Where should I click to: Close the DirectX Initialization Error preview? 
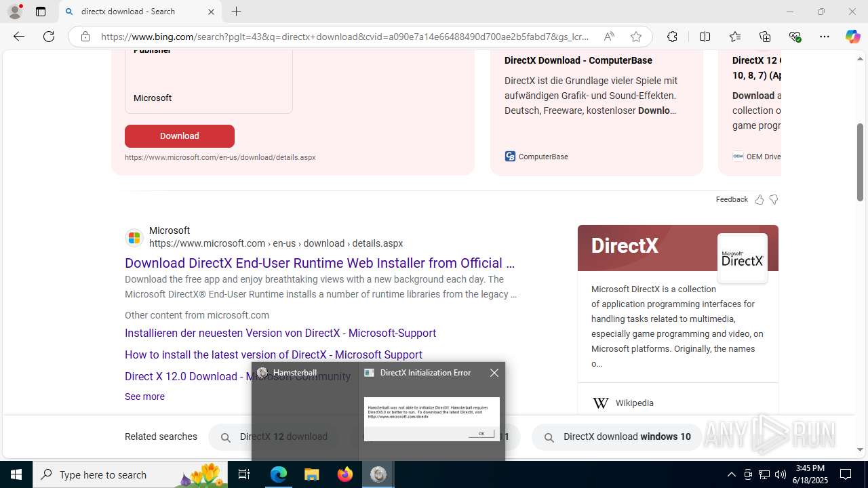[x=494, y=373]
